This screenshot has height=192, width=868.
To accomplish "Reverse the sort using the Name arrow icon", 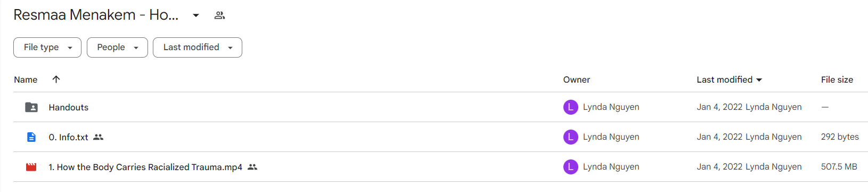I will click(56, 79).
